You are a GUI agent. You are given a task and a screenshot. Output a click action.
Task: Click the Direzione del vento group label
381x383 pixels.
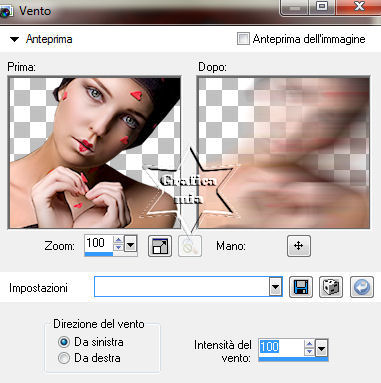[x=99, y=324]
